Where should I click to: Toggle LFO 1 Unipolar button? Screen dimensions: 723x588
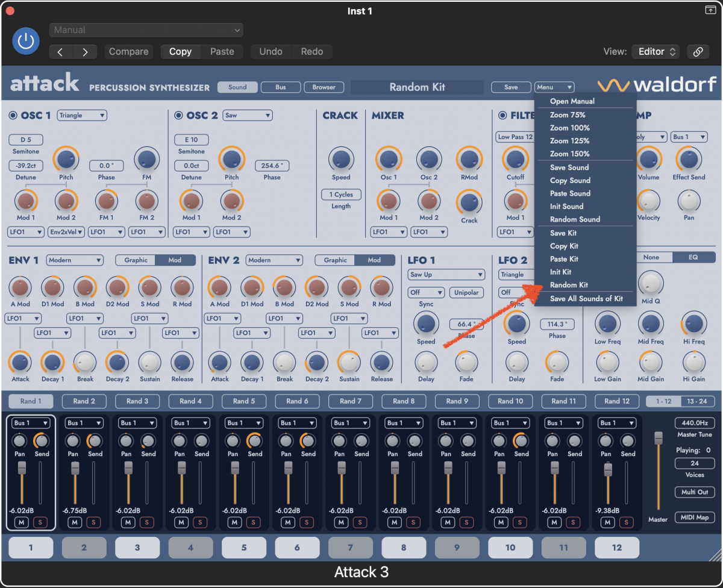click(466, 292)
